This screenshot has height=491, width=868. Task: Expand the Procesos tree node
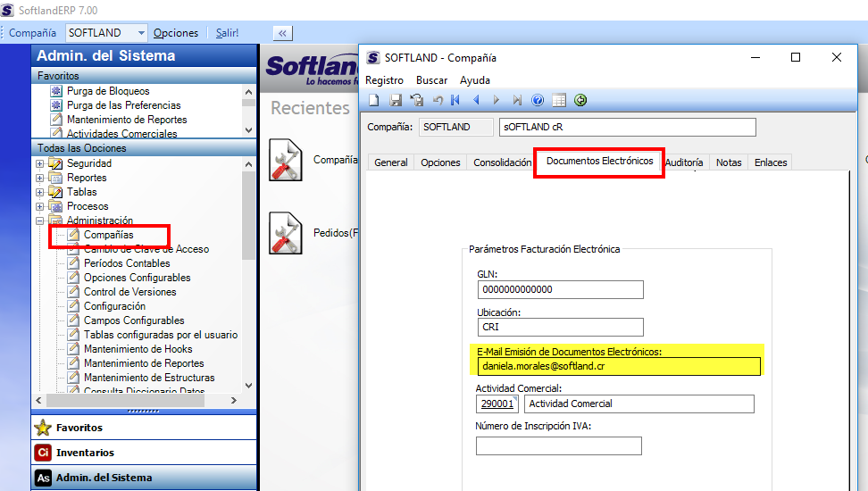(x=40, y=207)
